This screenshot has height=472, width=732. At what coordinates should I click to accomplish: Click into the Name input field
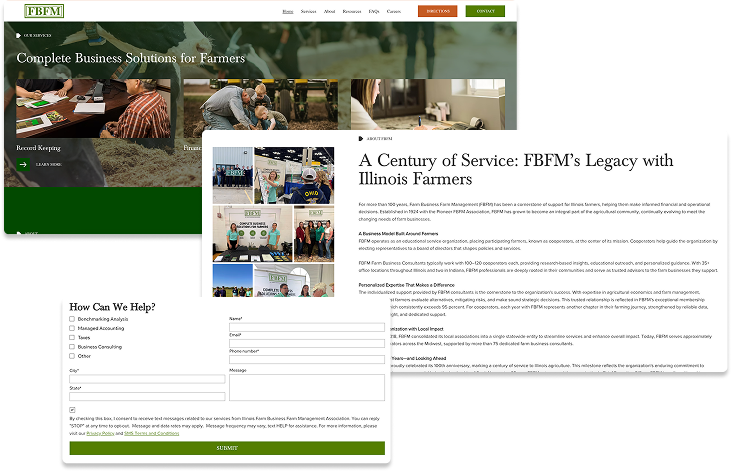[307, 327]
